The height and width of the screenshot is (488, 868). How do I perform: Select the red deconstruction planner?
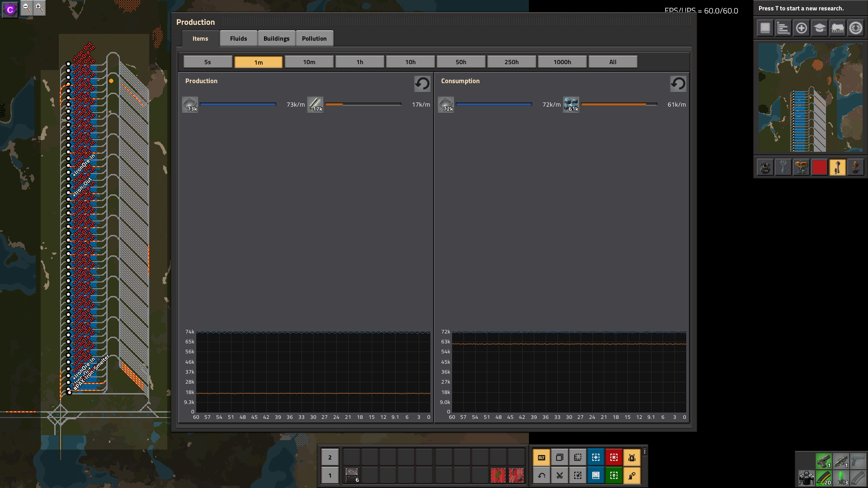tap(614, 457)
